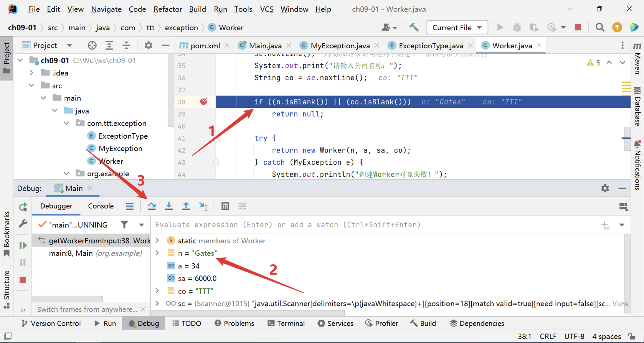Expand the sc Scanner variable

tap(157, 303)
